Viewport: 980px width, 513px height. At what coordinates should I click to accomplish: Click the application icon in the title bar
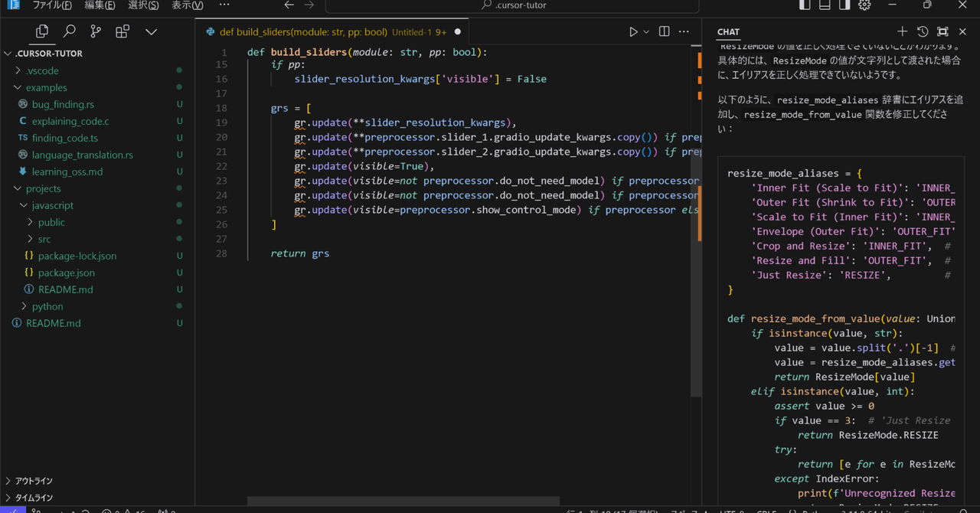point(13,5)
